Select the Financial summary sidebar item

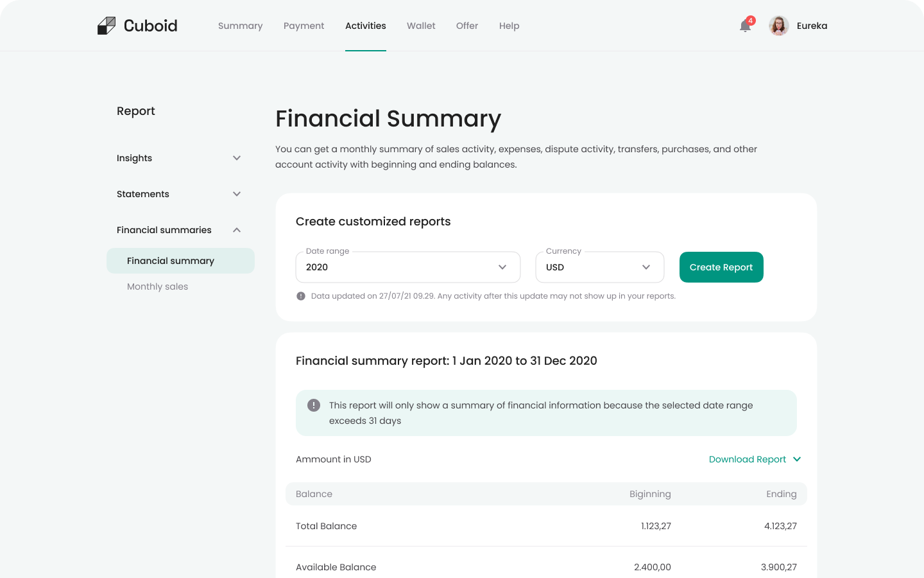click(x=170, y=261)
